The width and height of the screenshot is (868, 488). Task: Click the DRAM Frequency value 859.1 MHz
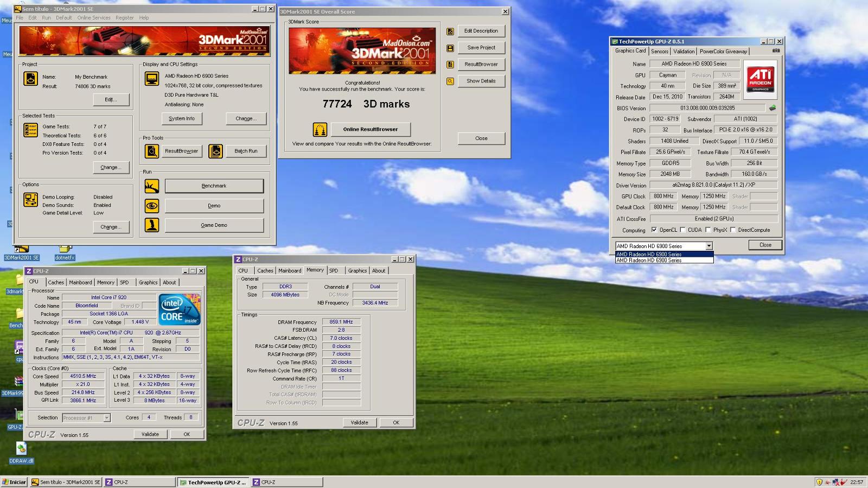pos(341,322)
